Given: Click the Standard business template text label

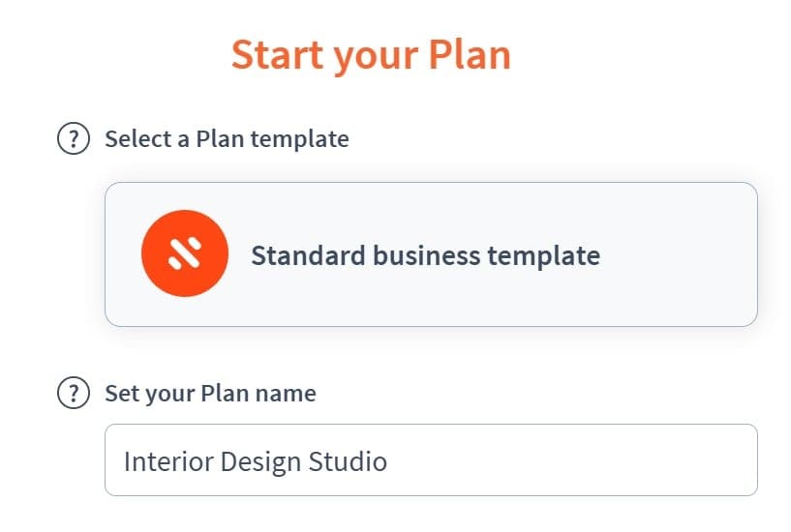Looking at the screenshot, I should pos(426,255).
